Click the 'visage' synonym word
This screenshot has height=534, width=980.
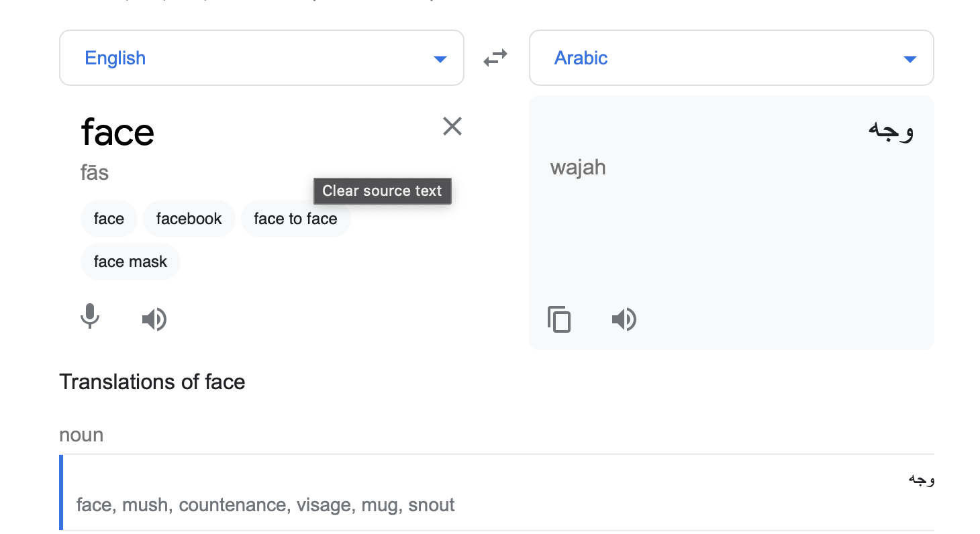coord(324,505)
